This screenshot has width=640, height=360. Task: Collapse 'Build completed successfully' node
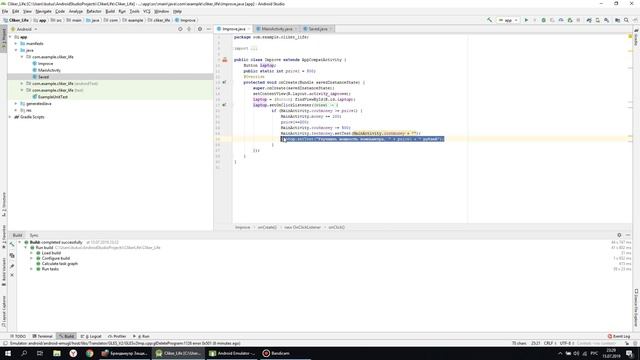(x=20, y=242)
